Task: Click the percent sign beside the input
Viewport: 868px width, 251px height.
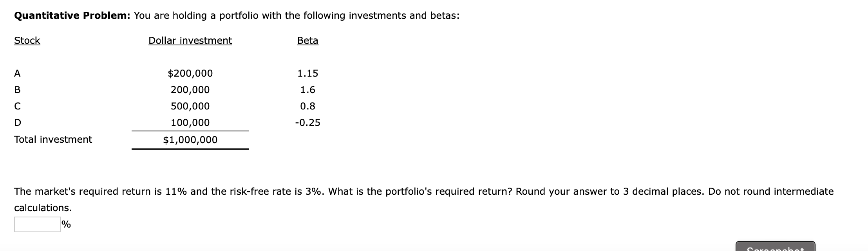Action: (66, 224)
